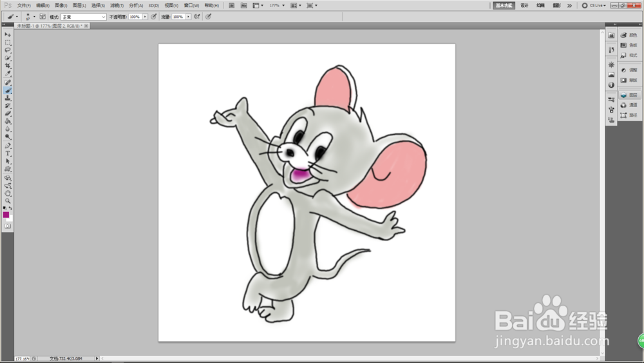
Task: Select the Crop tool
Action: point(7,66)
